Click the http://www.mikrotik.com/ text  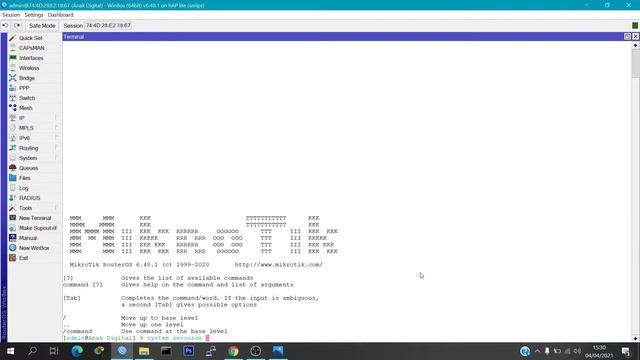click(278, 264)
